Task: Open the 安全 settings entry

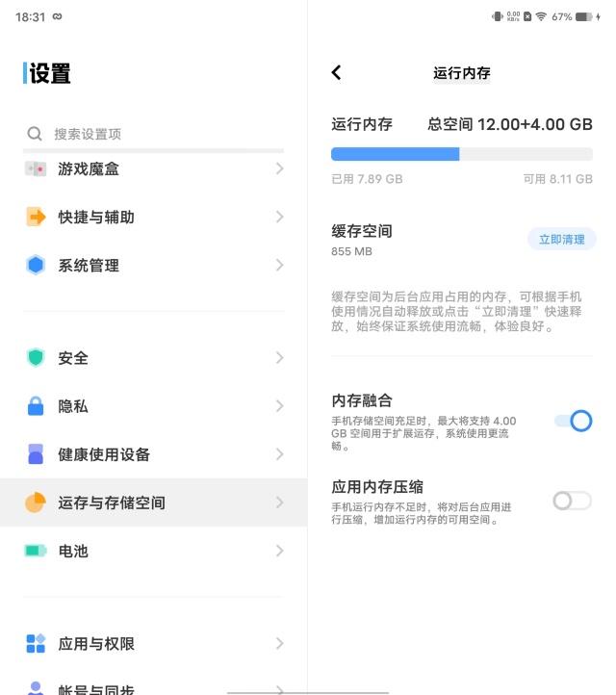Action: pos(73,358)
